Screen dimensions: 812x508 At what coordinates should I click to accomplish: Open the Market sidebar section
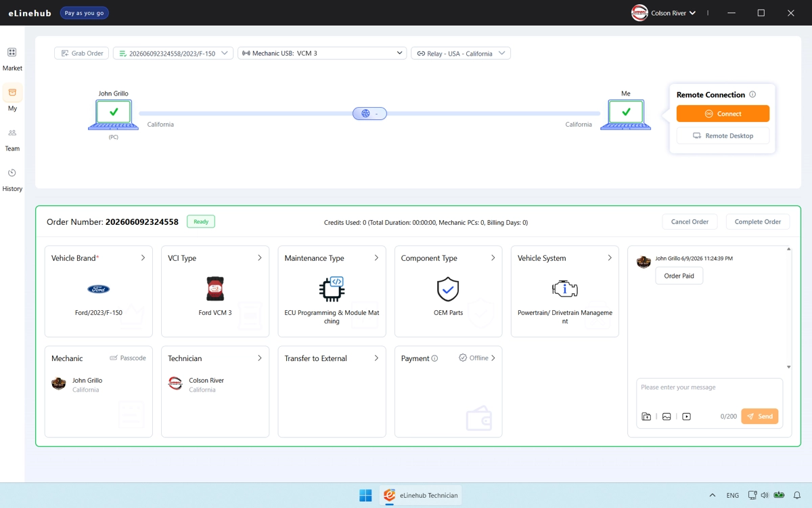[12, 59]
